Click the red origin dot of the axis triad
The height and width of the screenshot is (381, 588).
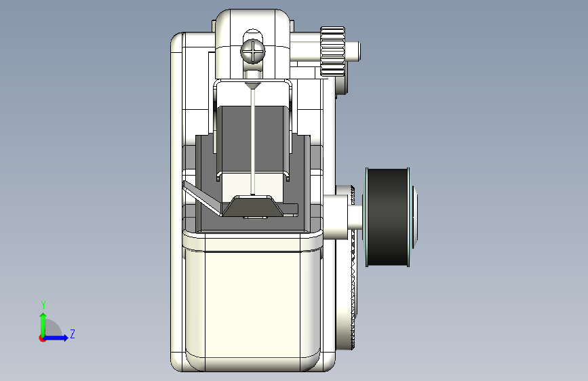[42, 338]
